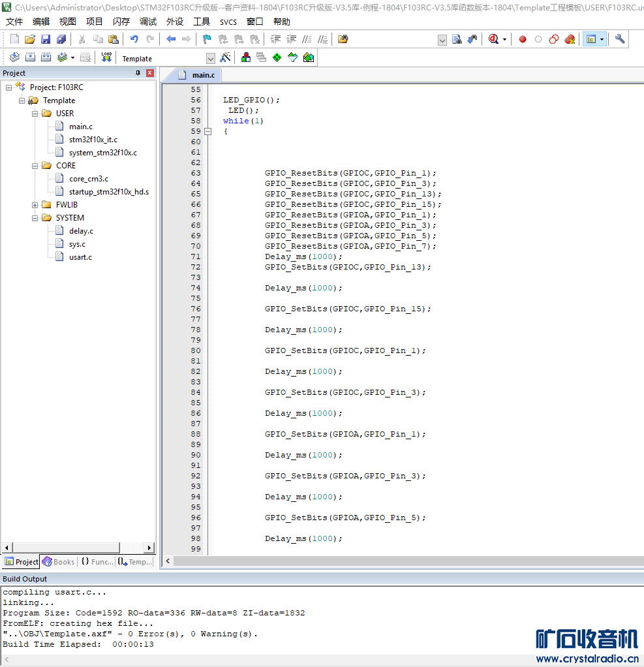Open startup_stm32f10x_hd.s from the project tree
This screenshot has height=667, width=644.
coord(108,192)
